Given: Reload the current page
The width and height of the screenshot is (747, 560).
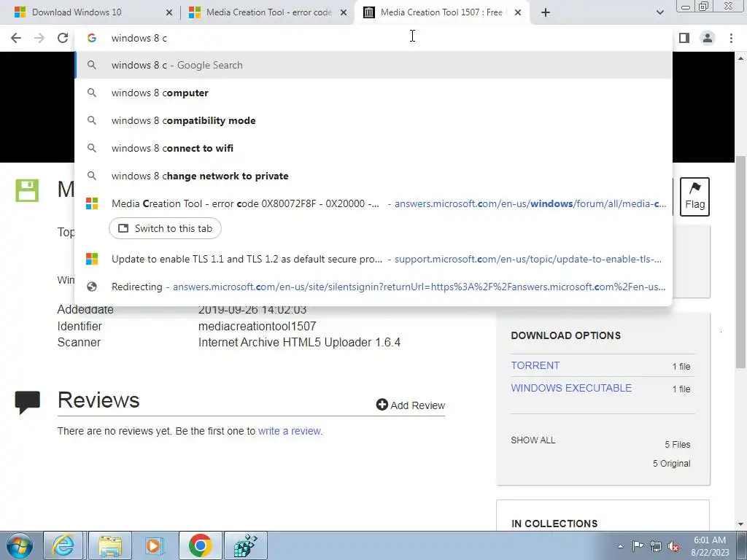Looking at the screenshot, I should pyautogui.click(x=63, y=38).
